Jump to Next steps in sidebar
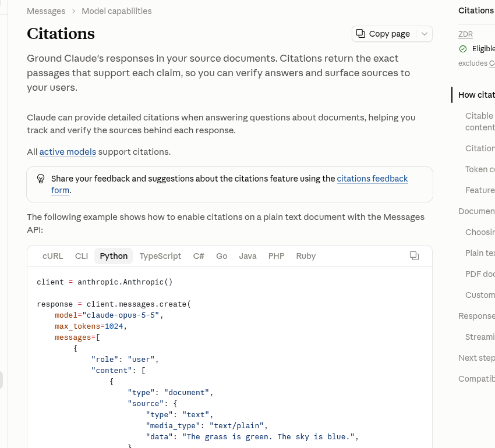Image resolution: width=495 pixels, height=448 pixels. click(x=477, y=358)
